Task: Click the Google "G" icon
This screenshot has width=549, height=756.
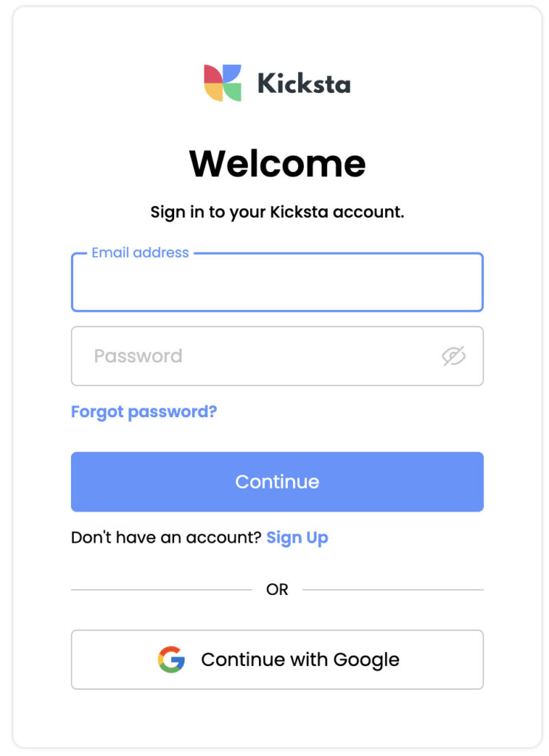Action: point(170,659)
